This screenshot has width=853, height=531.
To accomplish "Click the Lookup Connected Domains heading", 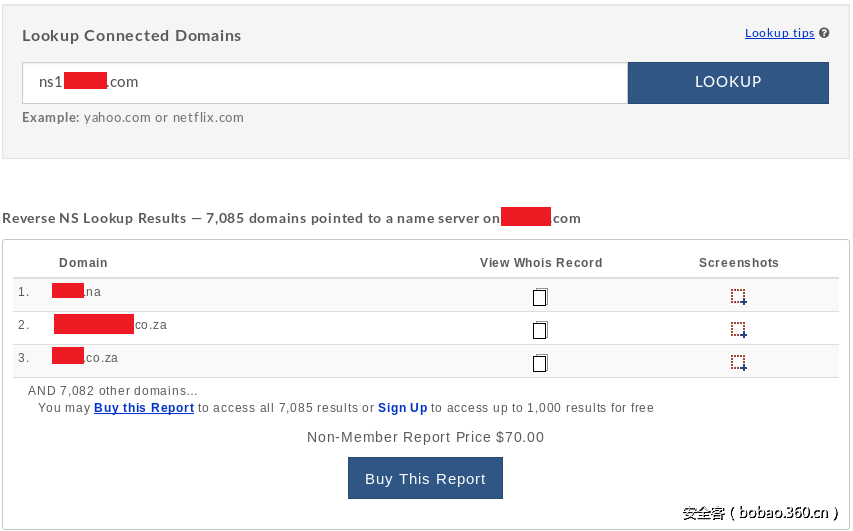I will (x=132, y=36).
